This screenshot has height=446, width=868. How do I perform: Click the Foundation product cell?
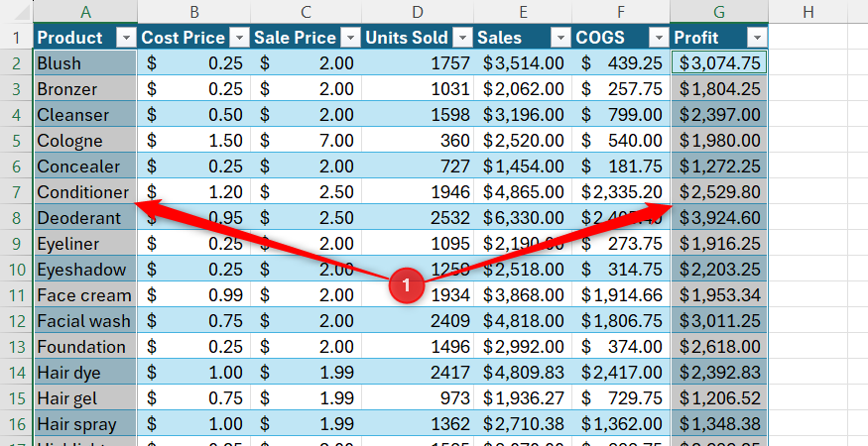point(85,347)
